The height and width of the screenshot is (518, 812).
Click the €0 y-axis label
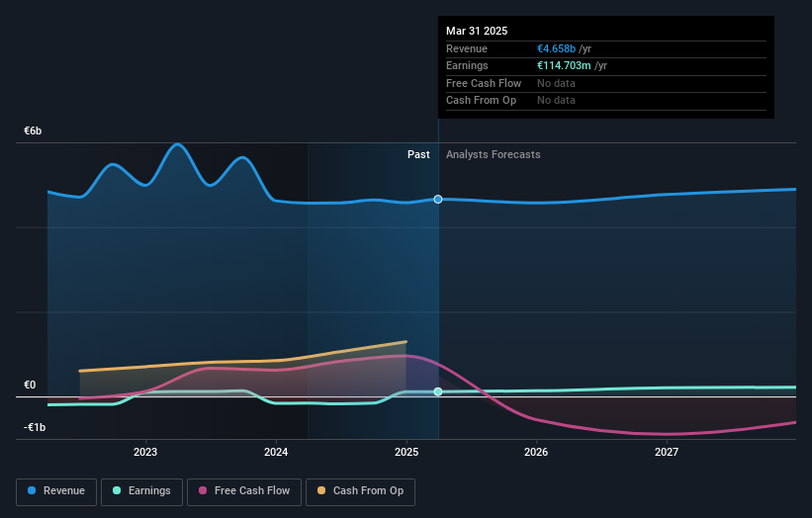click(x=30, y=385)
